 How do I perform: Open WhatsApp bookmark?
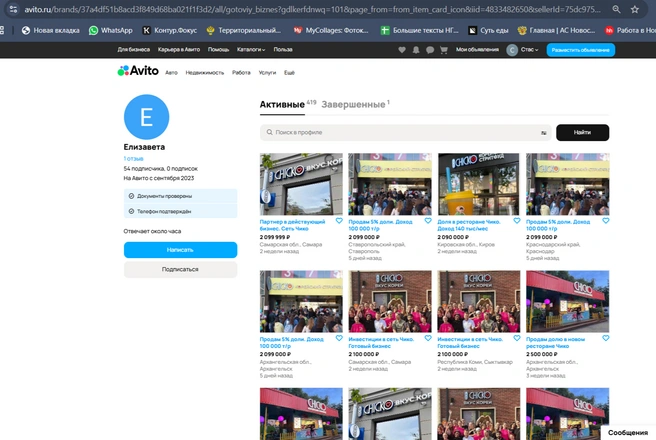(x=110, y=30)
